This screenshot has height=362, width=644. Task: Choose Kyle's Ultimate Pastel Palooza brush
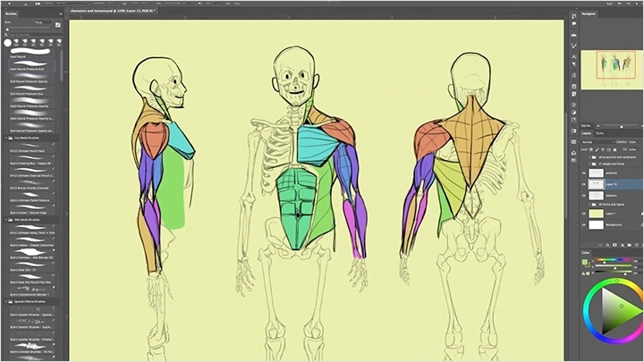tap(31, 198)
